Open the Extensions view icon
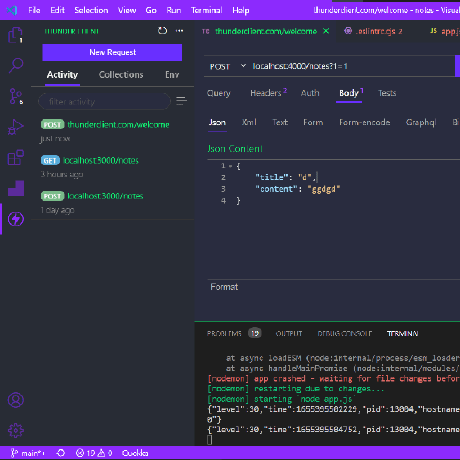This screenshot has height=460, width=460. tap(15, 157)
